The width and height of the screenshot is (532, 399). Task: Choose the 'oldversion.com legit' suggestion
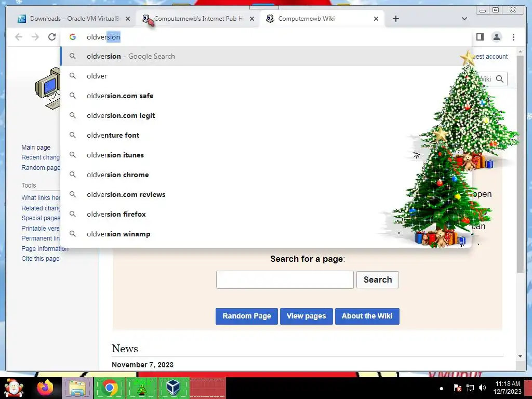click(266, 115)
